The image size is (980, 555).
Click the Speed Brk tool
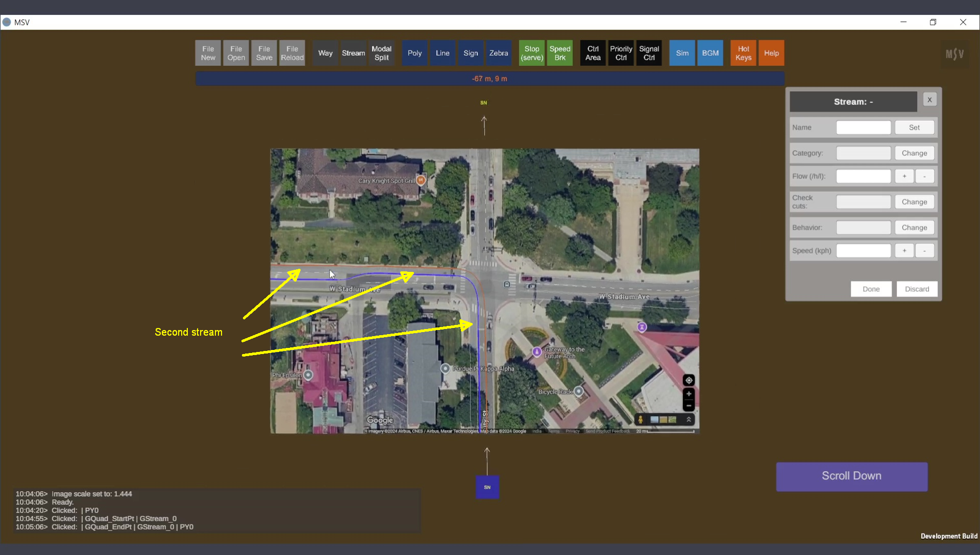560,53
